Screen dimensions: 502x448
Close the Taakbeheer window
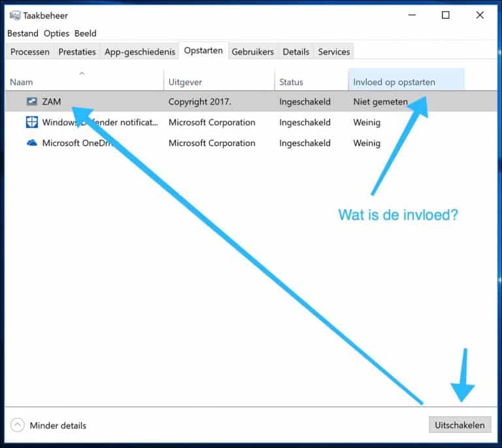click(x=480, y=15)
